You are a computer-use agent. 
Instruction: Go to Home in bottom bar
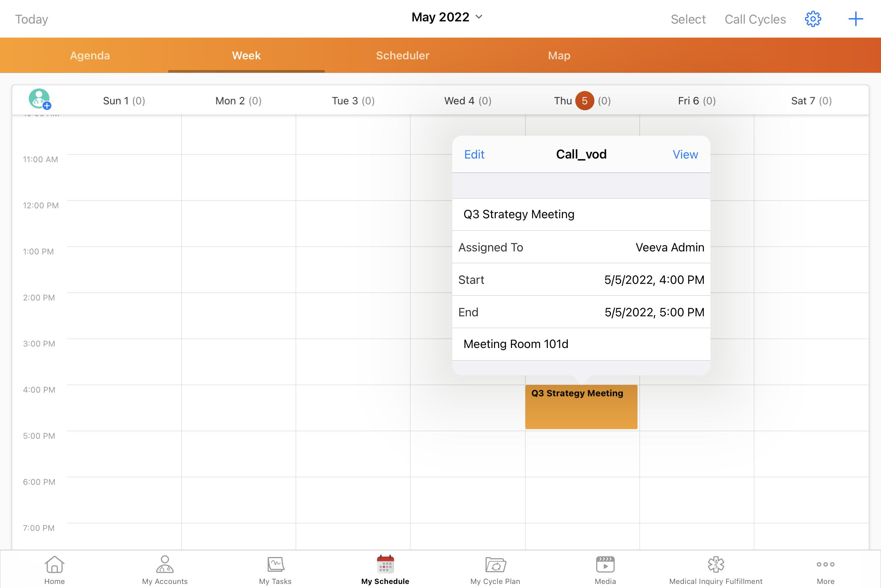point(54,570)
